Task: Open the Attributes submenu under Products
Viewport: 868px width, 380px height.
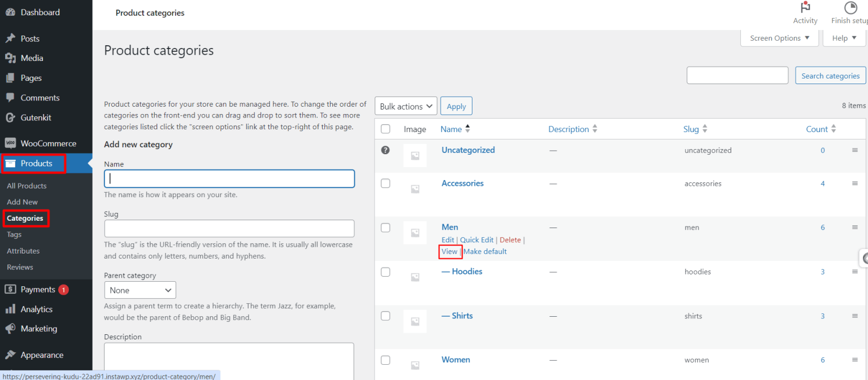Action: pos(23,251)
